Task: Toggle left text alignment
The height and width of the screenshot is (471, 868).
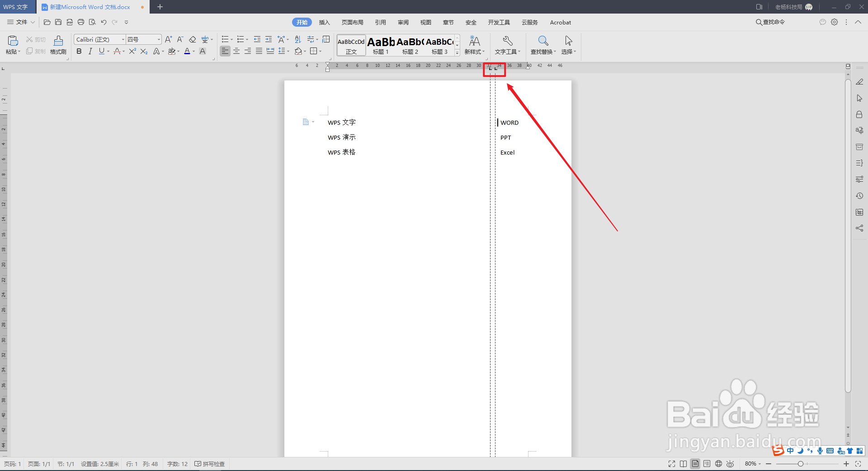Action: (x=225, y=51)
